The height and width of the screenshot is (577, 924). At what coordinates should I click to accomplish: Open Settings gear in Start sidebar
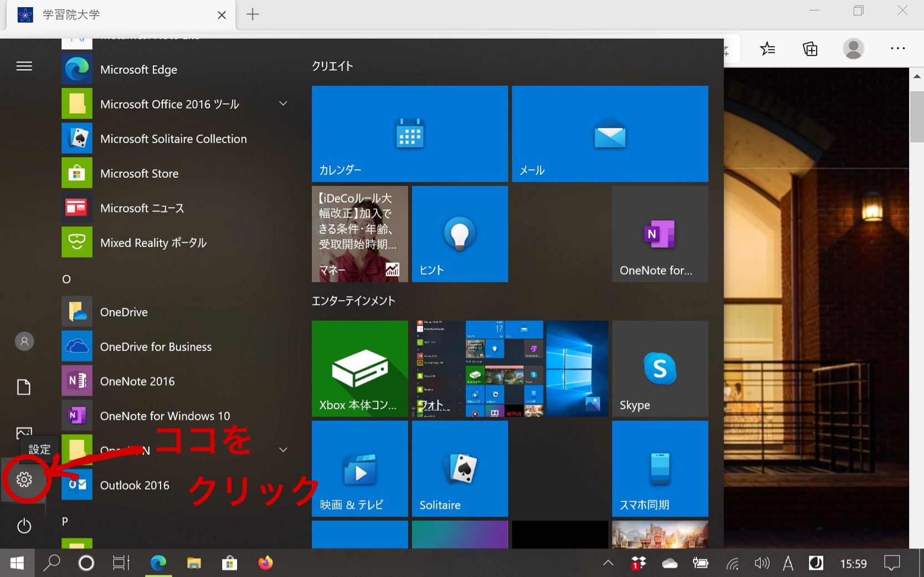click(x=24, y=480)
